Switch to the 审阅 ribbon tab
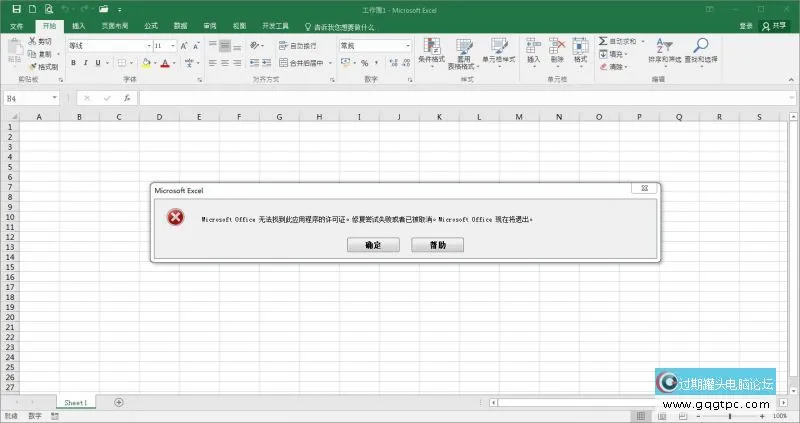The width and height of the screenshot is (800, 423). (210, 26)
